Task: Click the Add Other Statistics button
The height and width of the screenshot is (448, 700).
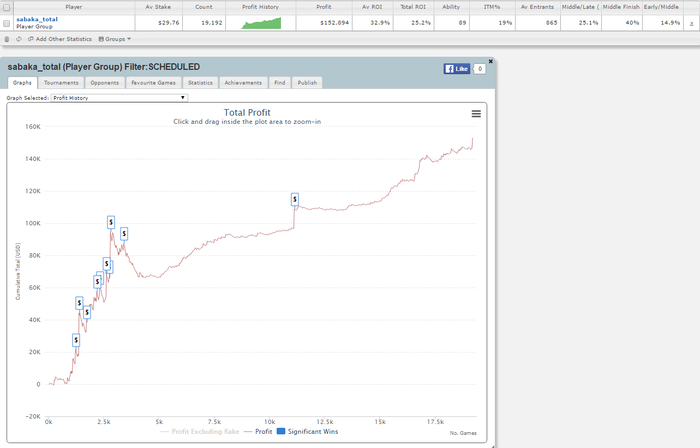Action: (x=60, y=39)
